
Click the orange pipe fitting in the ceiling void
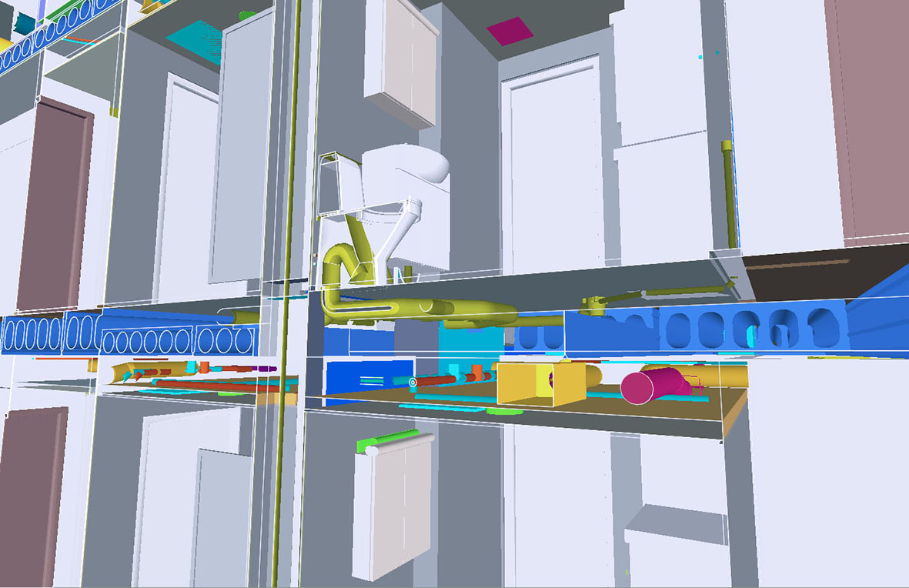(x=476, y=373)
